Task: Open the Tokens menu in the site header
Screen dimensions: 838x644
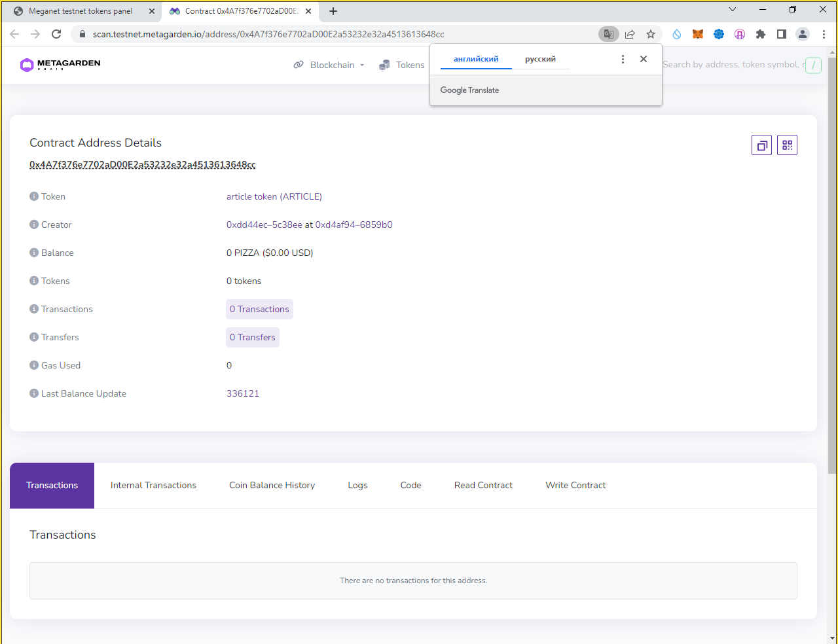Action: coord(402,65)
